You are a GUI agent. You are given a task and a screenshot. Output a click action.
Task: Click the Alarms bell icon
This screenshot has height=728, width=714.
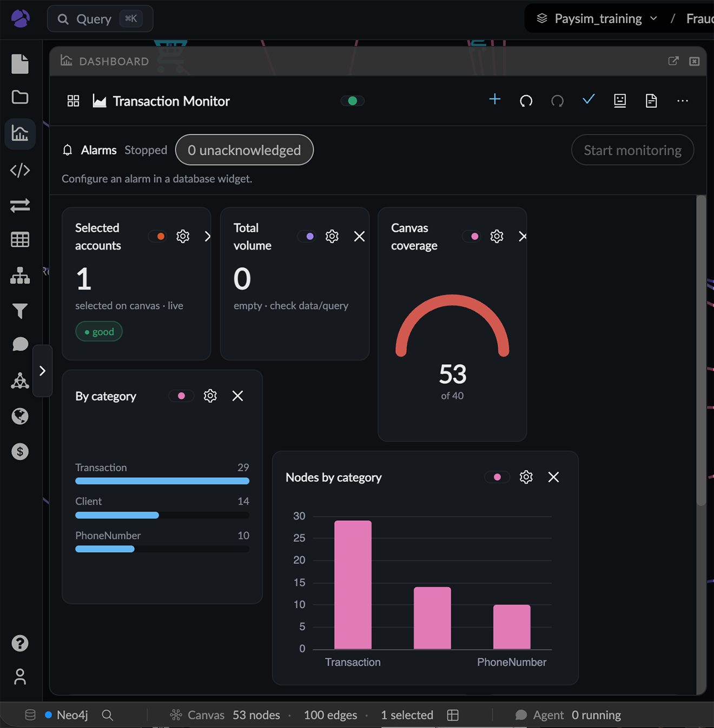68,150
